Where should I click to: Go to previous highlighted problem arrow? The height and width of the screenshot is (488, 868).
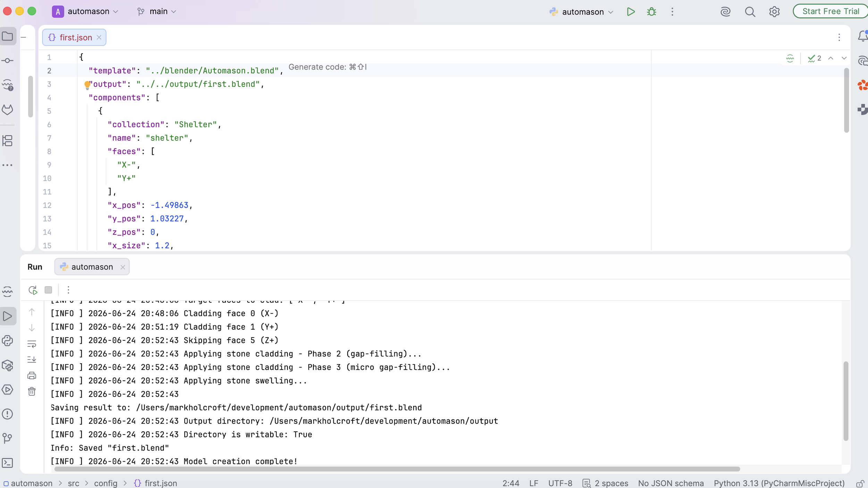(831, 58)
